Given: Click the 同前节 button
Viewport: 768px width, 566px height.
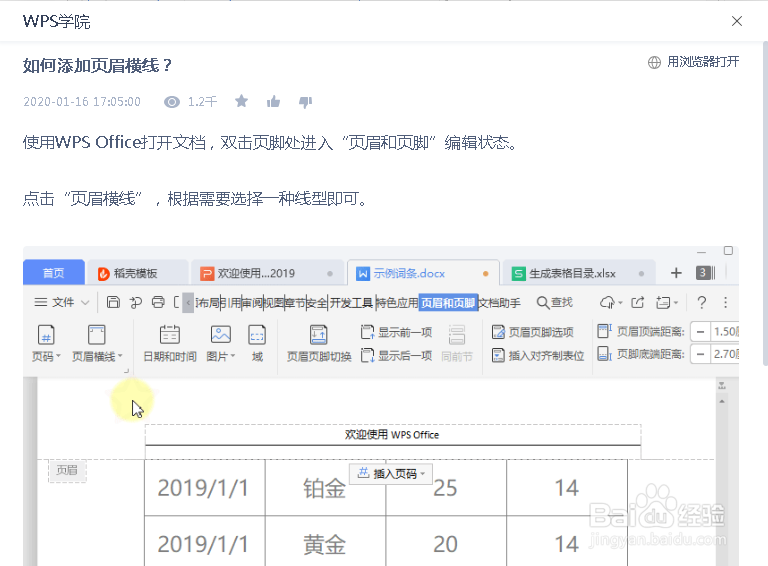Looking at the screenshot, I should pos(456,343).
